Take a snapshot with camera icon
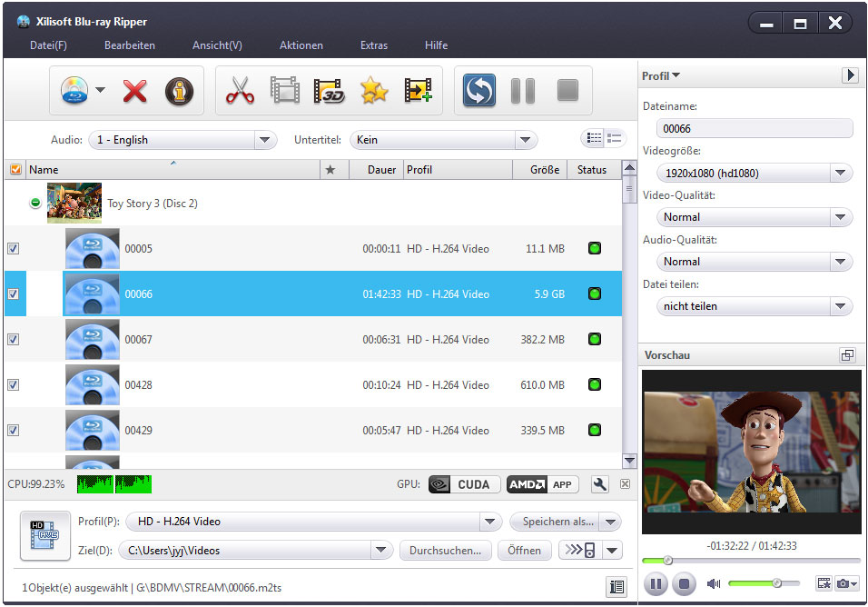Image resolution: width=868 pixels, height=607 pixels. click(843, 583)
